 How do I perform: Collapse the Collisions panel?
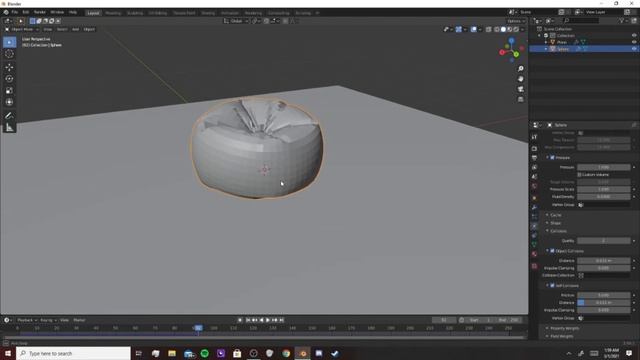tap(558, 231)
